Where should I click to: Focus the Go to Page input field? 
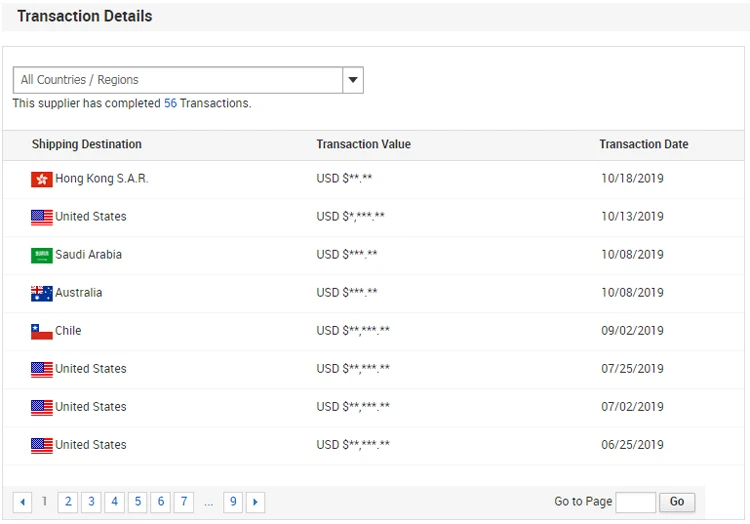coord(635,502)
